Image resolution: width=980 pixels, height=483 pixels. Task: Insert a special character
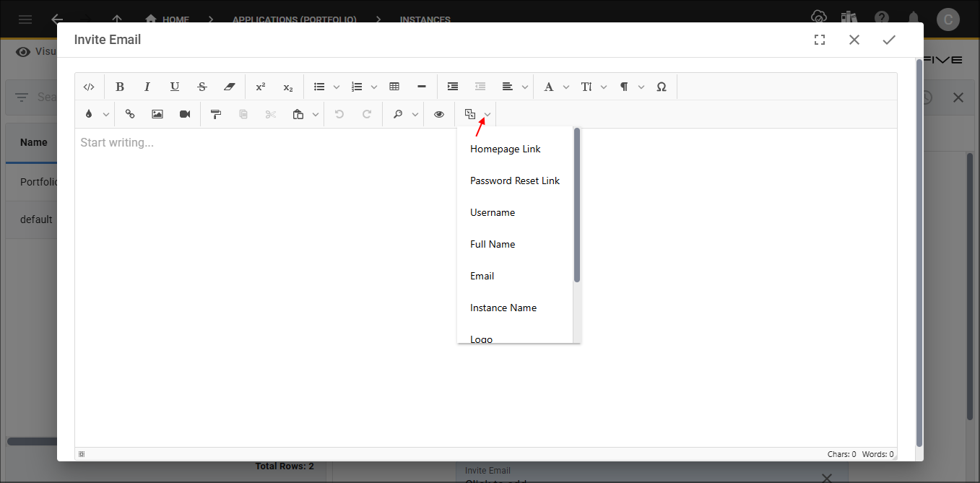(662, 86)
